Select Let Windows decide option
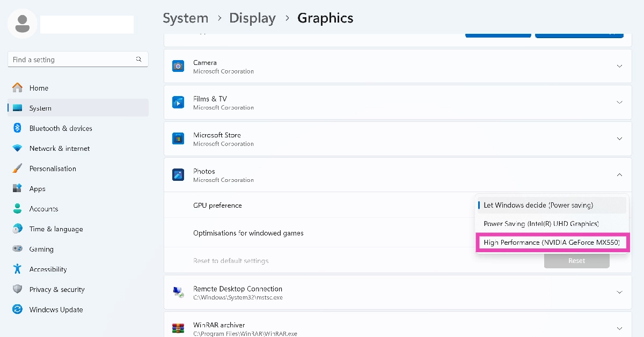This screenshot has width=644, height=337. click(x=538, y=205)
